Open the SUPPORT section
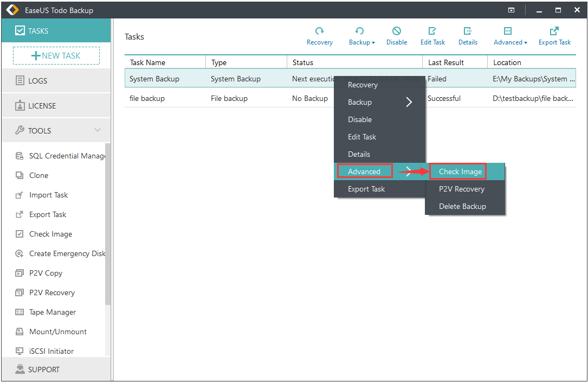Image resolution: width=588 pixels, height=382 pixels. [56, 369]
